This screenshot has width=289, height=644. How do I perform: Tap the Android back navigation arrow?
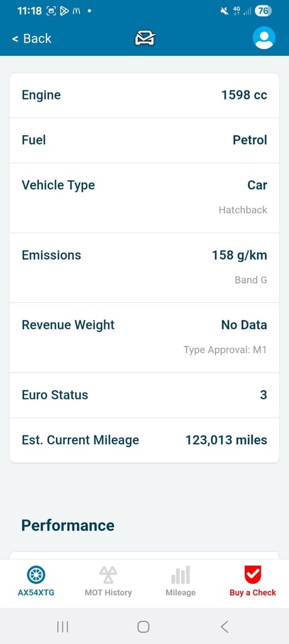tap(224, 626)
